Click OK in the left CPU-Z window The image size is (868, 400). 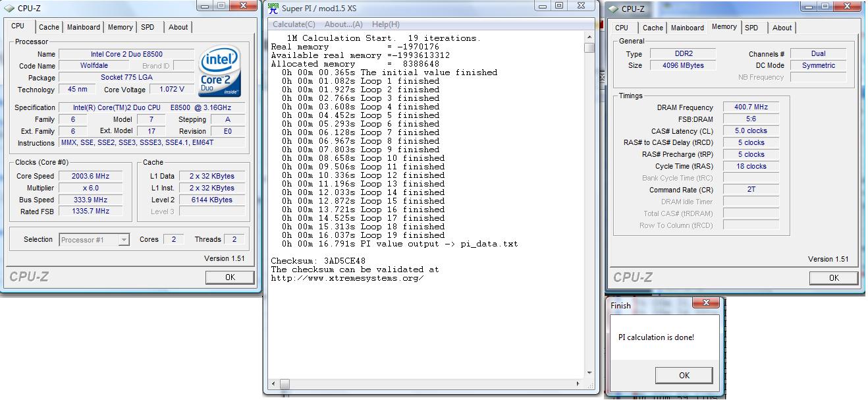coord(230,277)
